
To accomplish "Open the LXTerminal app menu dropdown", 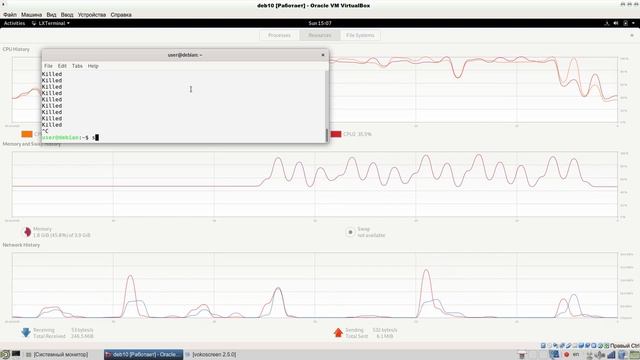I will pos(51,23).
